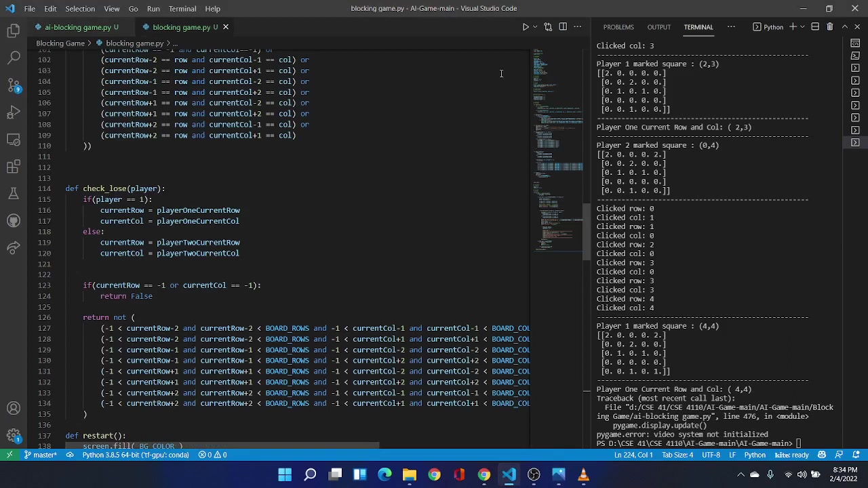Select the Search icon in the Activity Bar
This screenshot has height=488, width=868.
pos(14,58)
